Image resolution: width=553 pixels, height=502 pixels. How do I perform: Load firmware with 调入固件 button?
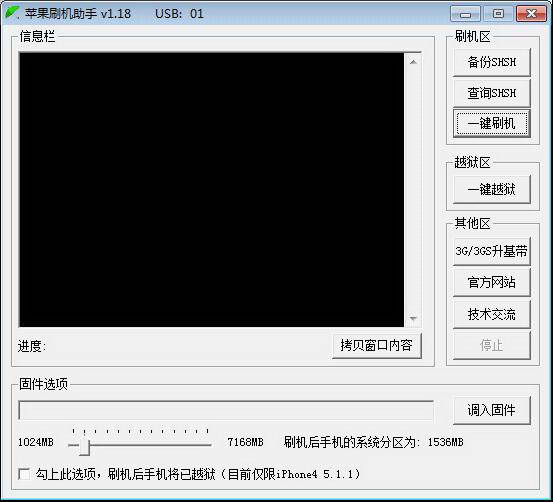click(x=492, y=410)
